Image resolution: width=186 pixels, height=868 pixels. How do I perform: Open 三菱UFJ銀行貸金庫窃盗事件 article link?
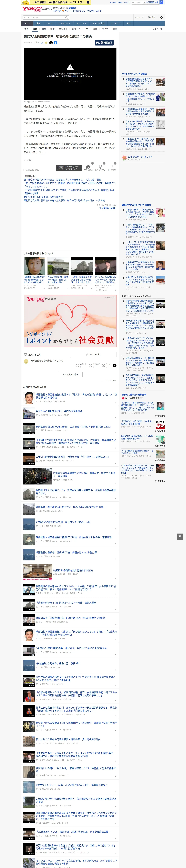[72, 457]
